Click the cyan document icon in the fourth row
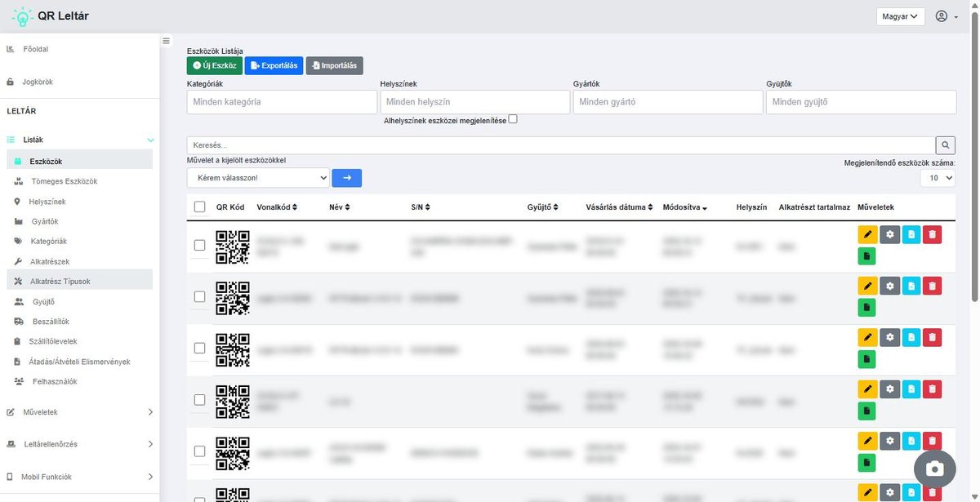Viewport: 980px width, 502px height. 911,389
